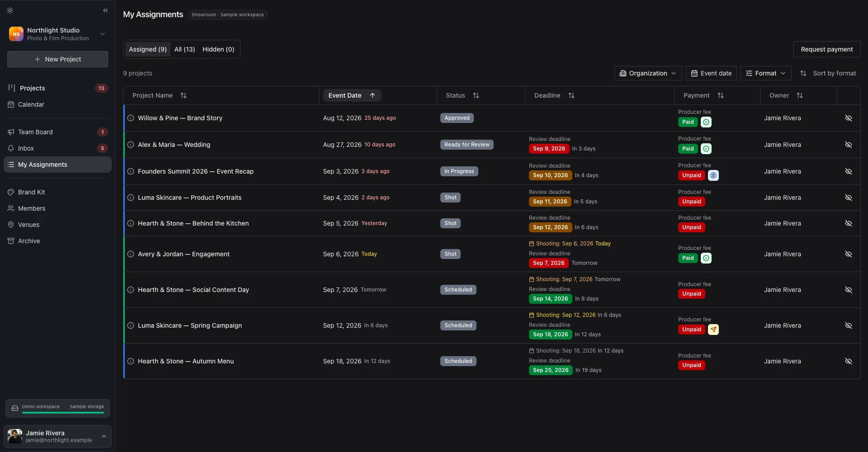Click Sort by format
This screenshot has height=452, width=868.
pos(828,73)
